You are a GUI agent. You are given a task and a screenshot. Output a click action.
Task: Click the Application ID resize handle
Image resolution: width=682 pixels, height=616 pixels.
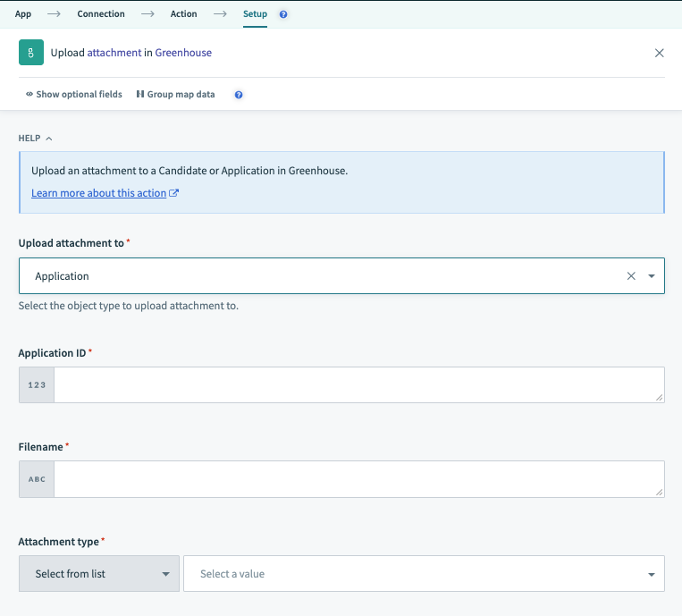point(659,398)
